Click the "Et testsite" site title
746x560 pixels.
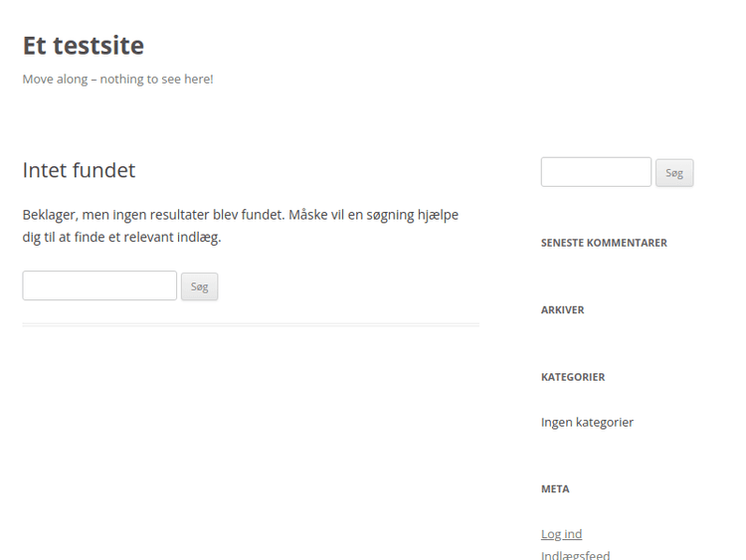(x=84, y=46)
